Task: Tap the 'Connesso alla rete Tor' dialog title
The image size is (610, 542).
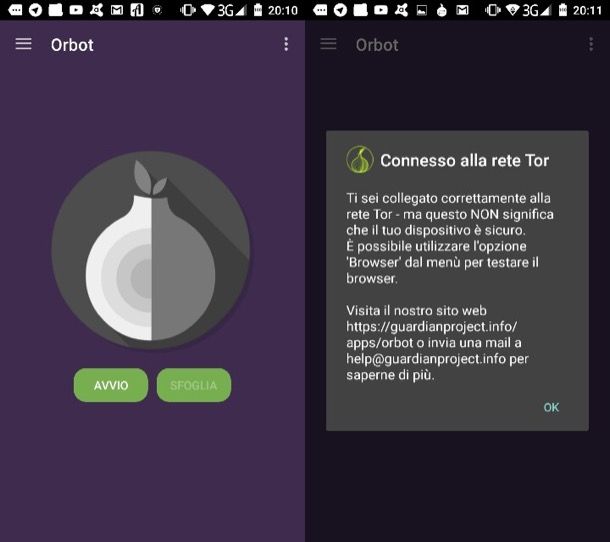Action: pyautogui.click(x=465, y=160)
